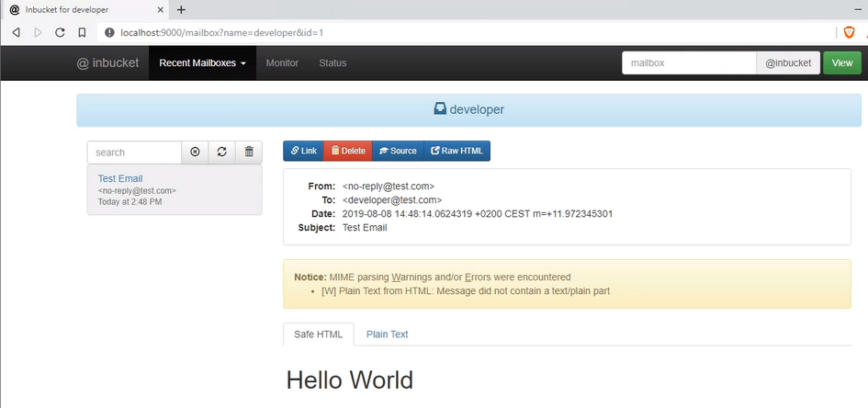
Task: Open Brave shields icon in address bar
Action: click(848, 32)
